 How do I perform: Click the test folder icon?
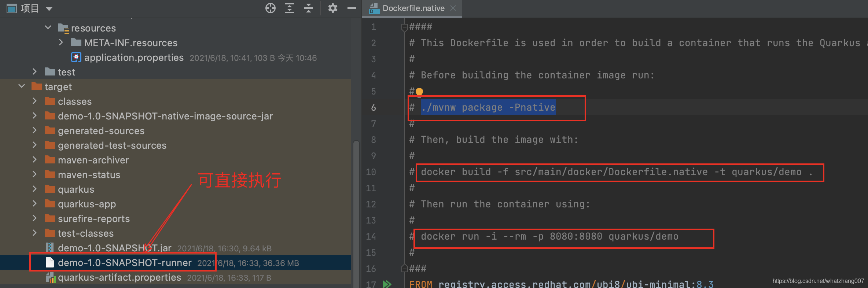click(50, 72)
